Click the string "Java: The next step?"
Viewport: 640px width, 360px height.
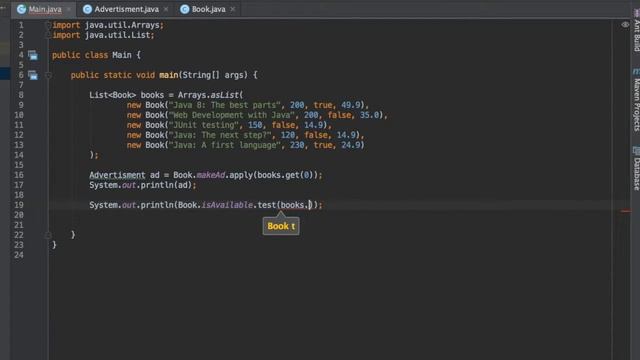click(x=220, y=135)
